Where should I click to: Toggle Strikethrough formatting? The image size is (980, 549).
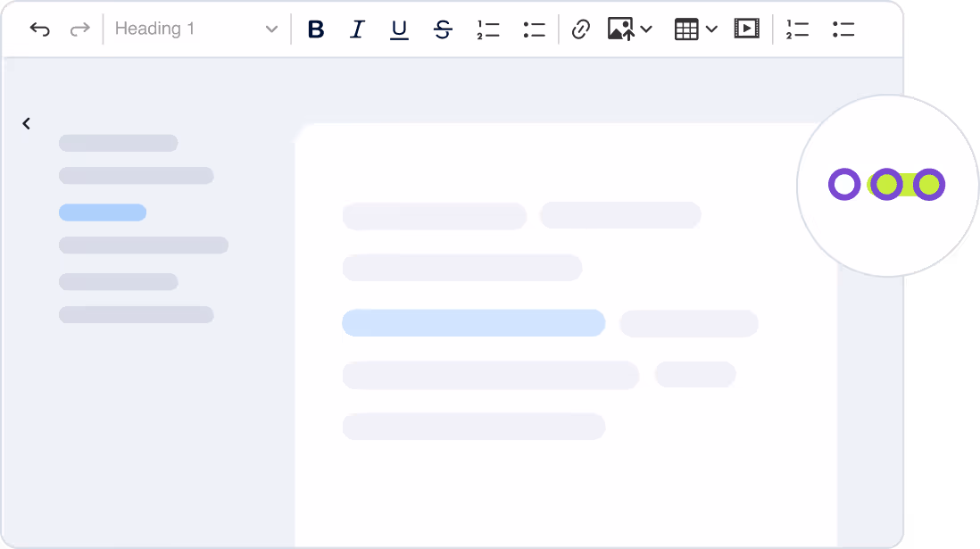pyautogui.click(x=443, y=29)
